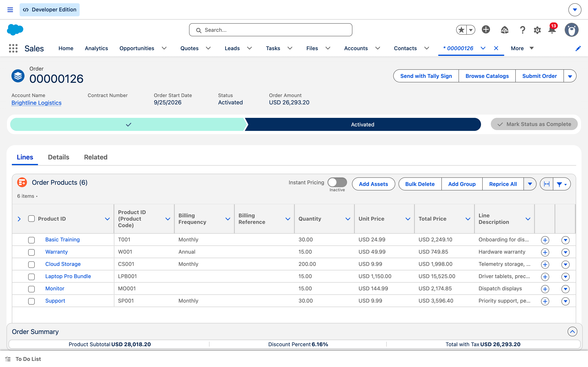Viewport: 588px width, 367px height.
Task: Click the Activated stage in path
Action: 363,125
